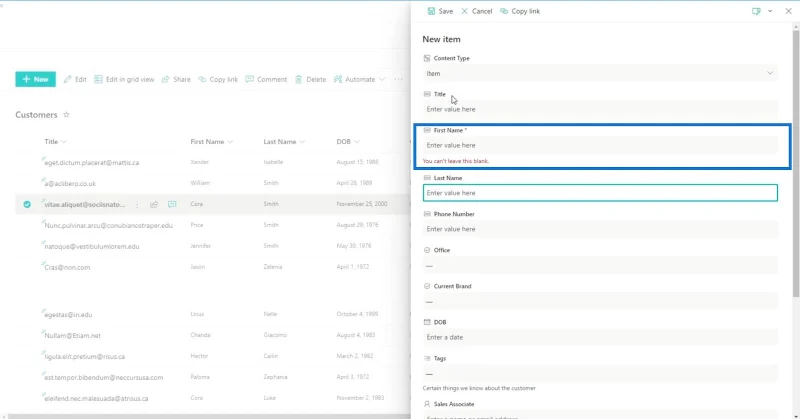Click the Tags field list icon
Viewport: 800px width, 419px height.
point(427,358)
